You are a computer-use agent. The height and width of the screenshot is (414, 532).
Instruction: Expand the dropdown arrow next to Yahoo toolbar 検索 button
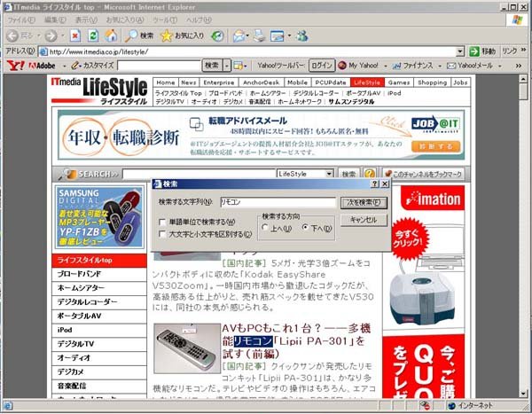coord(227,65)
